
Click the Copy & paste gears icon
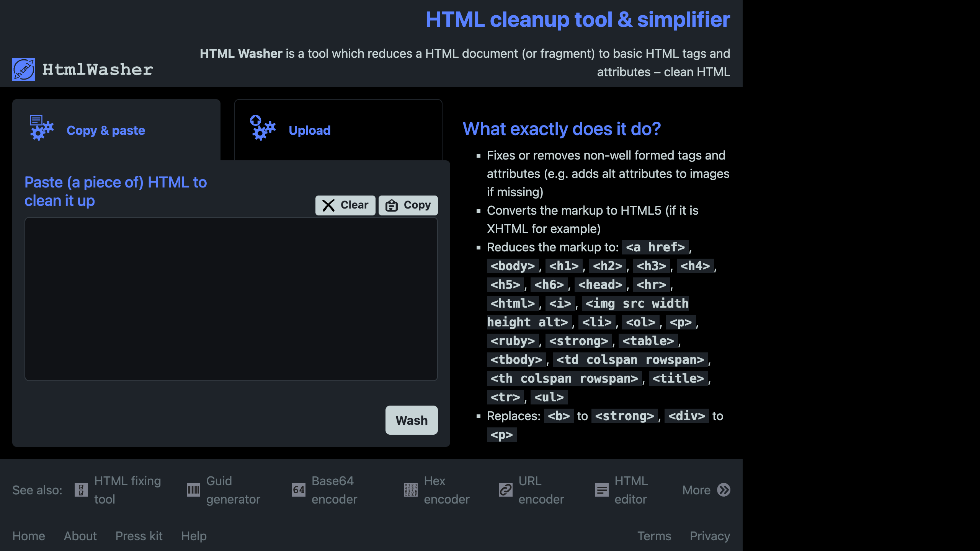pos(42,128)
